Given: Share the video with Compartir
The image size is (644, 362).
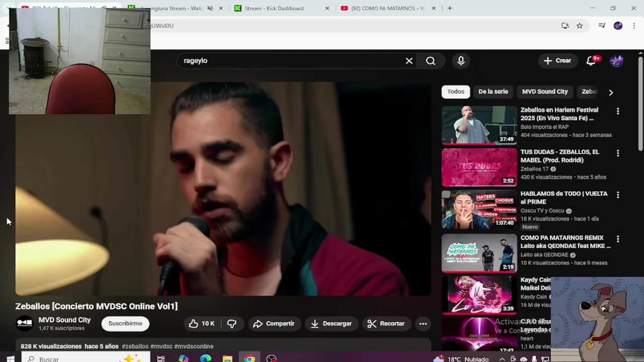Looking at the screenshot, I should pyautogui.click(x=274, y=324).
